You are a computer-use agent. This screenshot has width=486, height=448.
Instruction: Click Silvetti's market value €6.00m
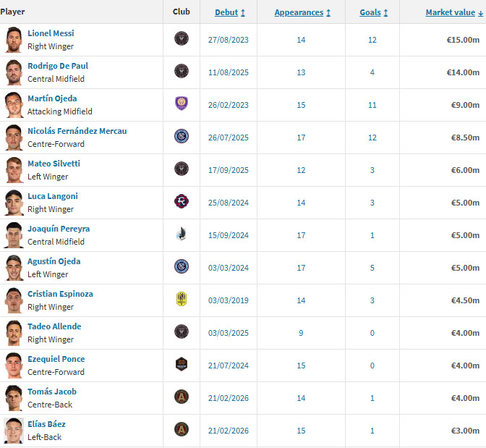(465, 170)
